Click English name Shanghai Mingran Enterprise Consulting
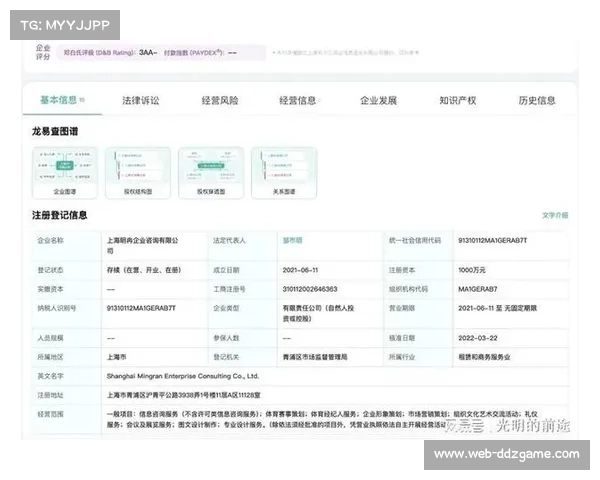 pyautogui.click(x=183, y=376)
